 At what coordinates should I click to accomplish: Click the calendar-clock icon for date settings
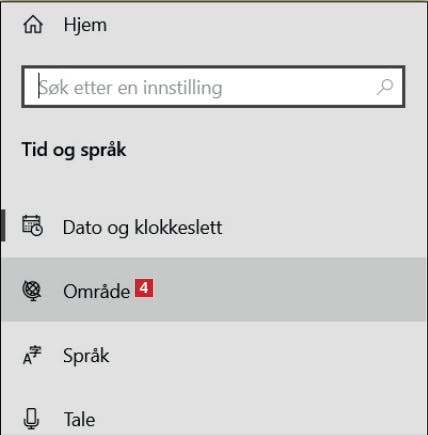click(x=32, y=226)
